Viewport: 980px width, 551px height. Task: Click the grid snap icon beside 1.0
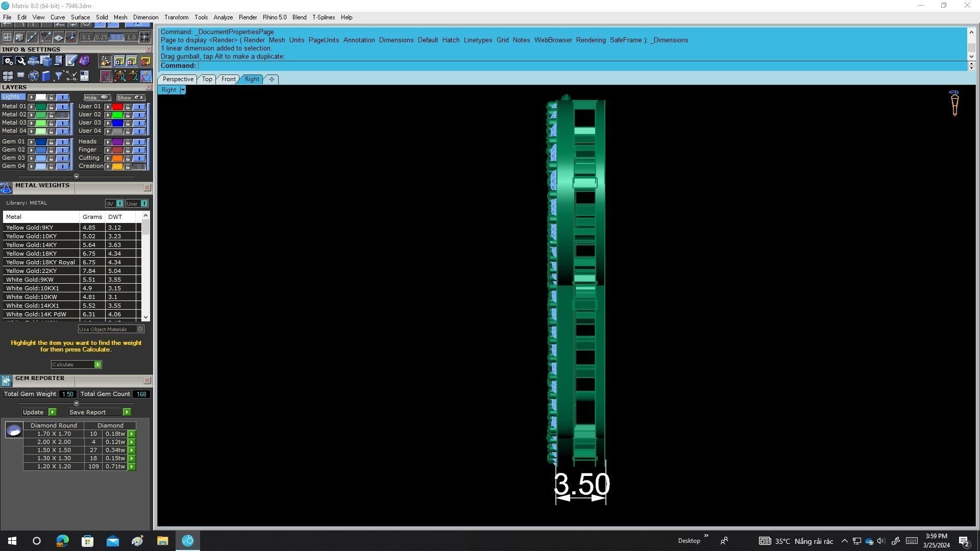pyautogui.click(x=144, y=37)
